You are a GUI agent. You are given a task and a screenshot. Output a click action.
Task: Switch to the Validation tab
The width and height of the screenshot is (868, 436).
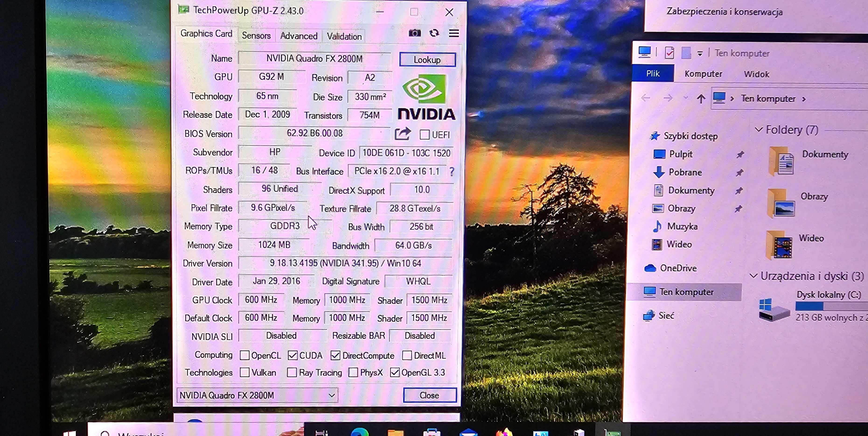click(x=344, y=36)
